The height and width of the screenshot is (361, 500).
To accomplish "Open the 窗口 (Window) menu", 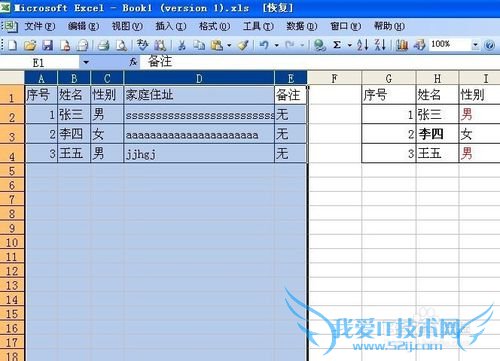I will (346, 26).
